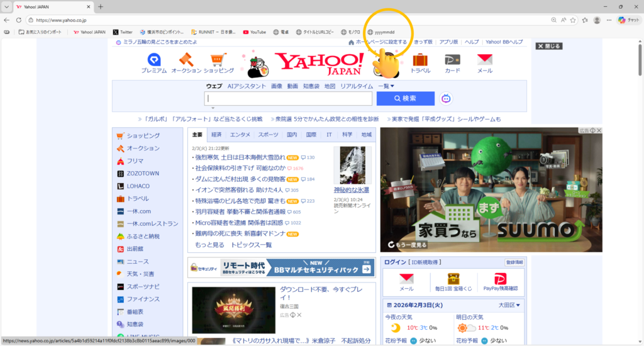Click the トラベル suitcase icon

(420, 60)
